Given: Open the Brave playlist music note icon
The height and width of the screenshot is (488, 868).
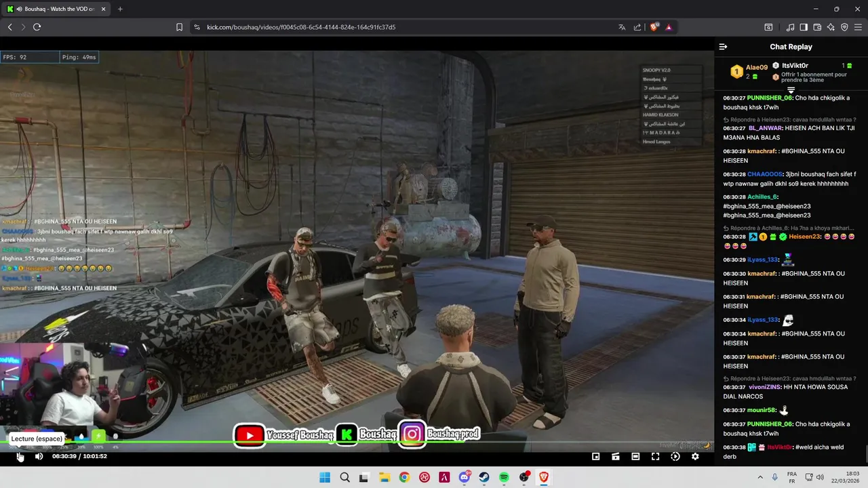Looking at the screenshot, I should coord(790,27).
